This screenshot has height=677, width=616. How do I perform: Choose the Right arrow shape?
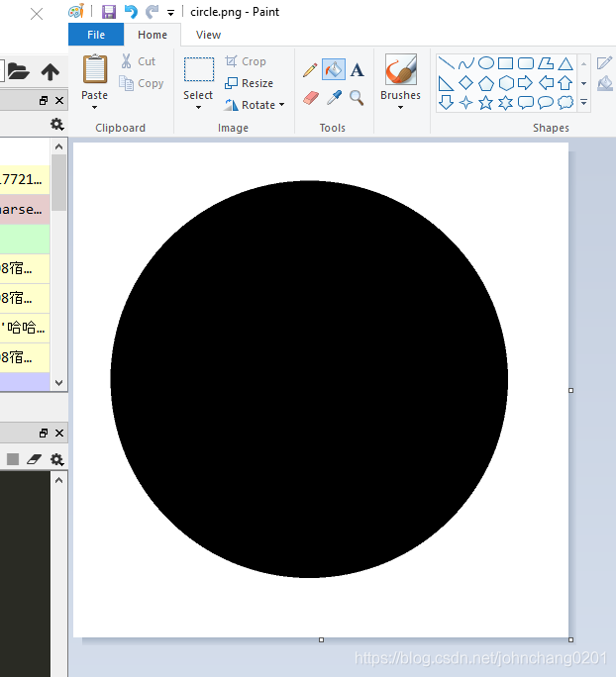point(526,83)
